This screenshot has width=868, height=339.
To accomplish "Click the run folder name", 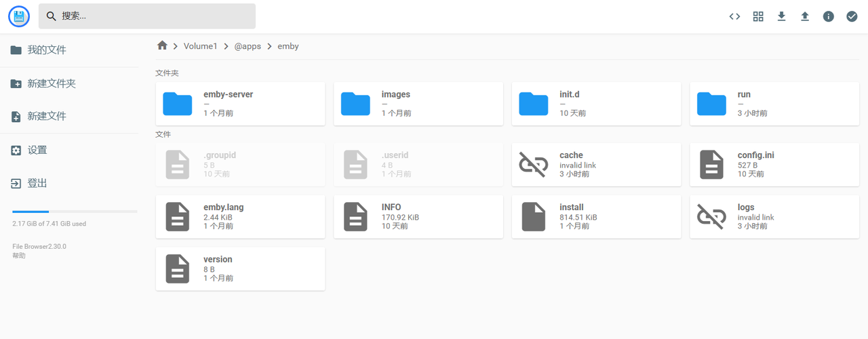I will (744, 95).
